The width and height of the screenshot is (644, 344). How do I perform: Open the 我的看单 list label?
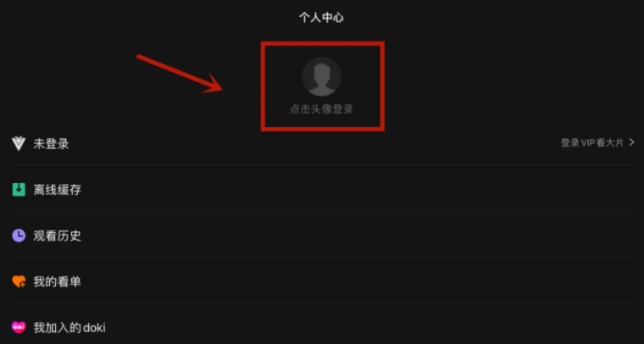coord(58,281)
